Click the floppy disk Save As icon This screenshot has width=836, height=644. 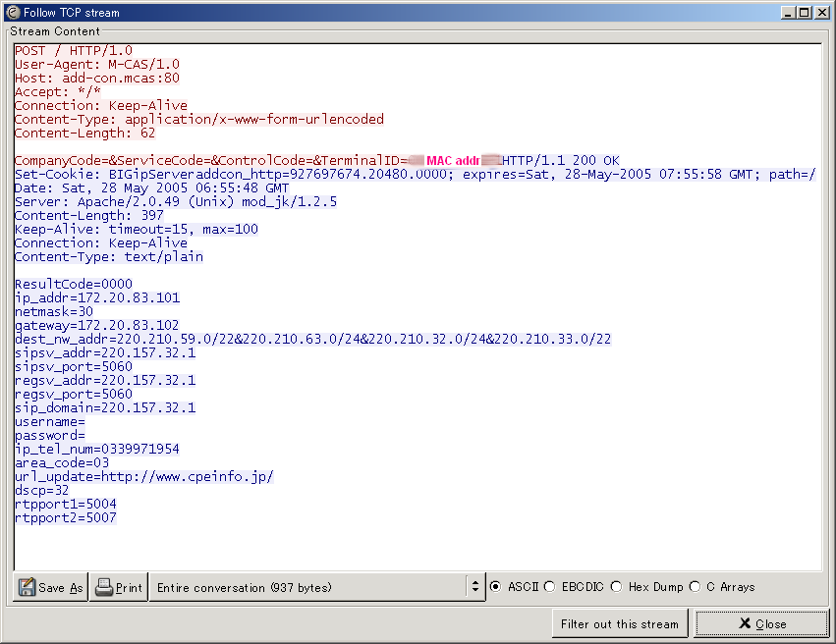pyautogui.click(x=27, y=587)
